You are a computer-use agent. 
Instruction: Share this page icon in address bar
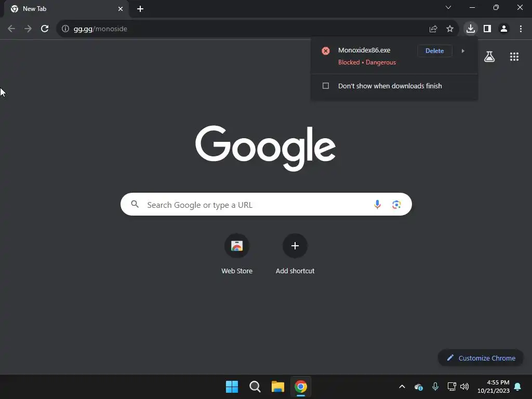[x=433, y=29]
